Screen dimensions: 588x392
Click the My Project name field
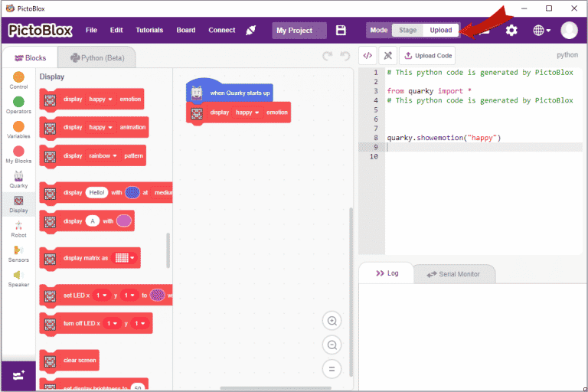click(299, 30)
